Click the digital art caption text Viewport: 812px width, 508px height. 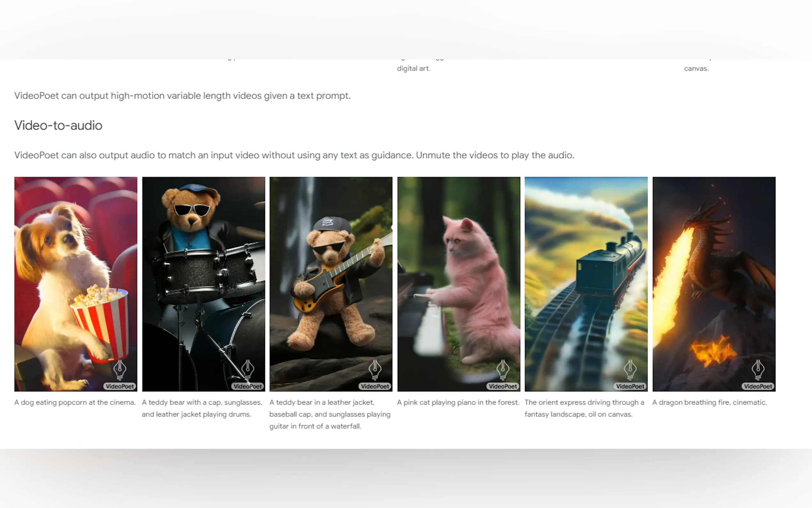413,68
